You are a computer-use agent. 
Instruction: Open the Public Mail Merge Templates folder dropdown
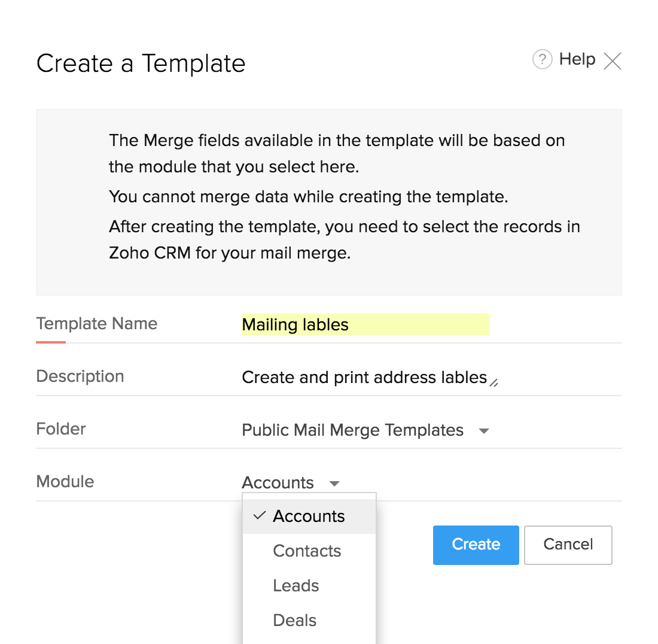click(352, 430)
